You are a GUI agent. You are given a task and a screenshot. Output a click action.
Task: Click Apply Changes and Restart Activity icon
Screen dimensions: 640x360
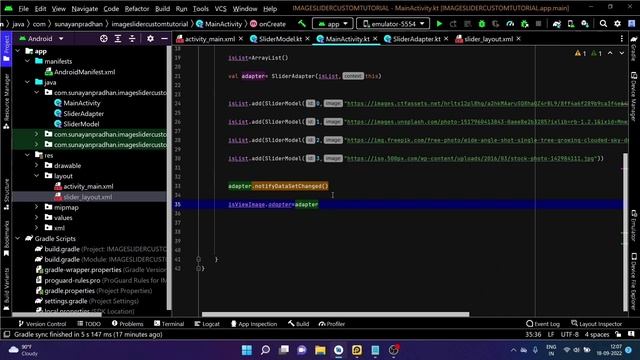(453, 24)
